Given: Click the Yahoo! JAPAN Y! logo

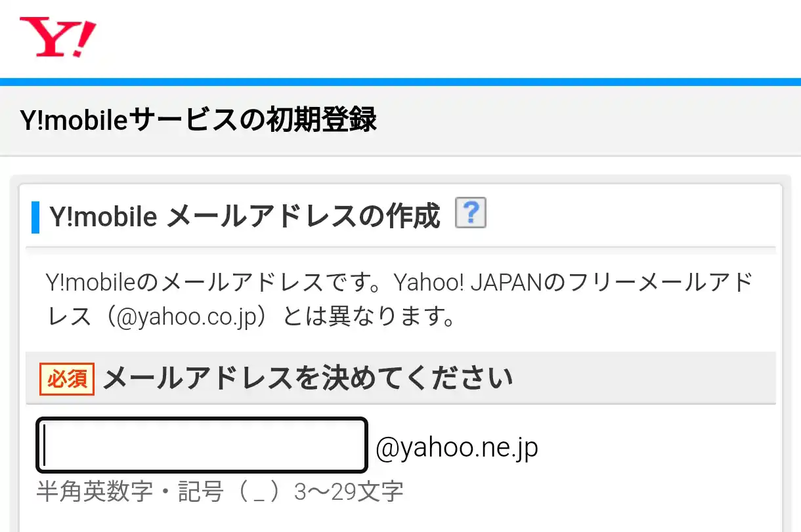Looking at the screenshot, I should click(56, 37).
